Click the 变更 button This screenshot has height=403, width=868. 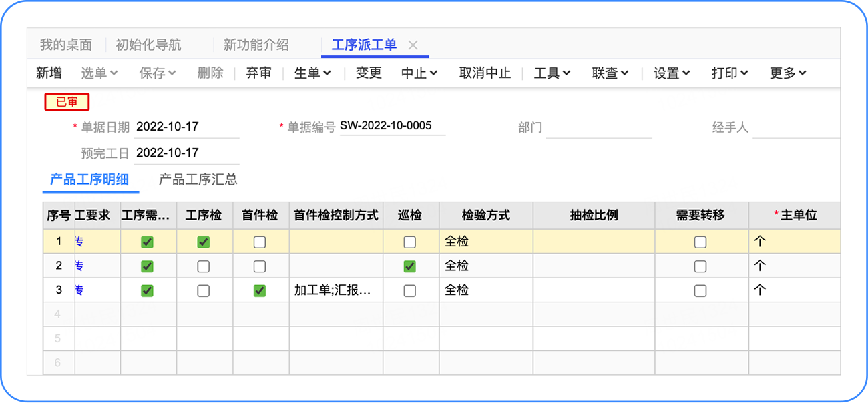point(369,73)
